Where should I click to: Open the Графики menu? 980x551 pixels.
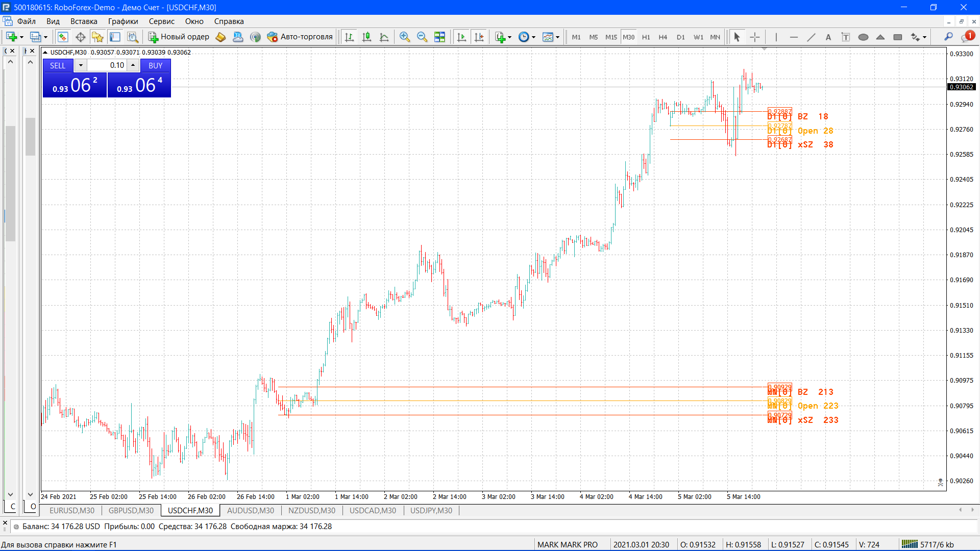coord(122,21)
